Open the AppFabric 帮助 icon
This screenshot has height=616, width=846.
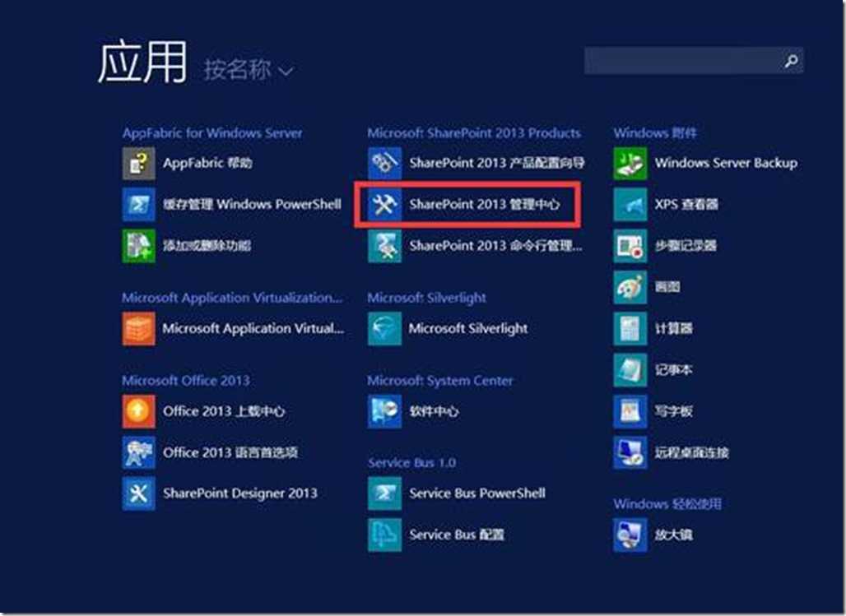tap(138, 163)
